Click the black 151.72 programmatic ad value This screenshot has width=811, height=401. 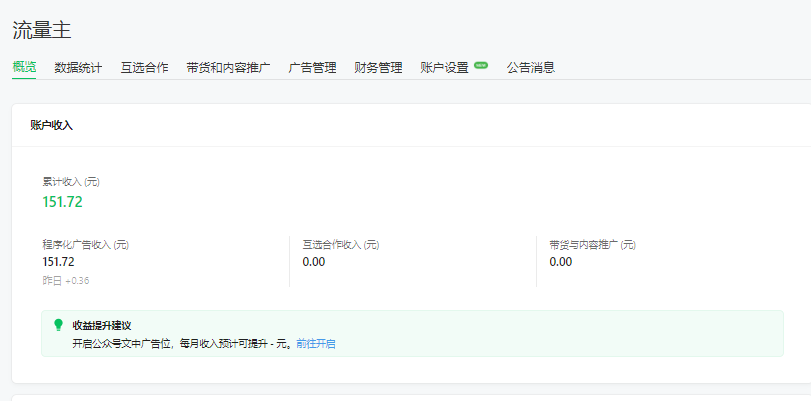tap(58, 262)
